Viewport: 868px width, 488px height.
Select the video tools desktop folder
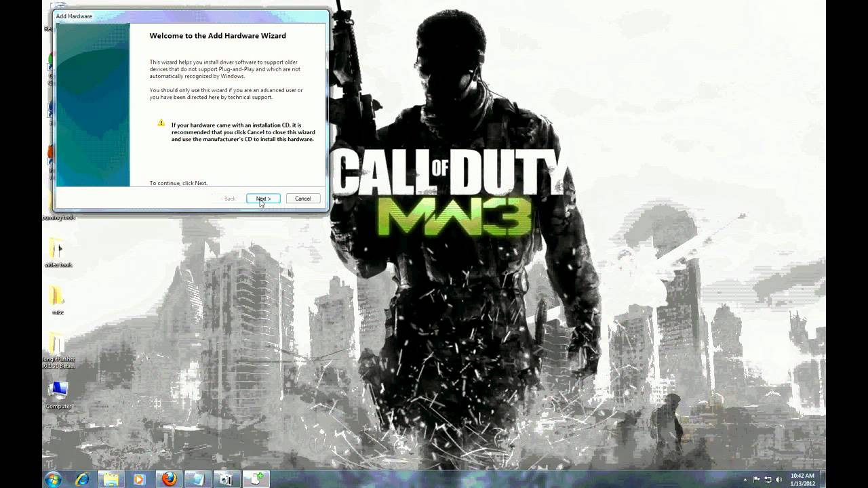tap(58, 252)
